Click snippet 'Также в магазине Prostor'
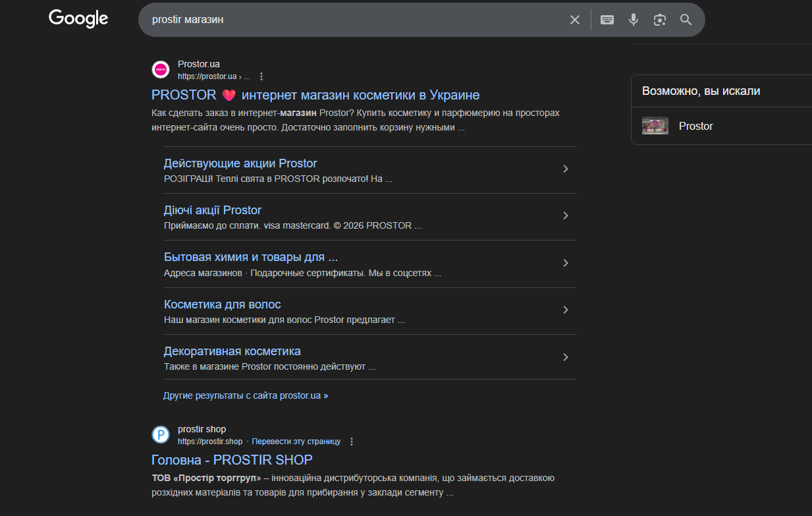 269,367
